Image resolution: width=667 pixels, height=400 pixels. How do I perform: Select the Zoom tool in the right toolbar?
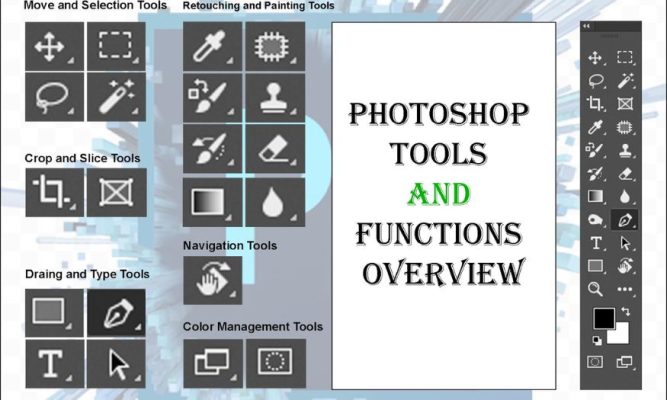(x=595, y=289)
